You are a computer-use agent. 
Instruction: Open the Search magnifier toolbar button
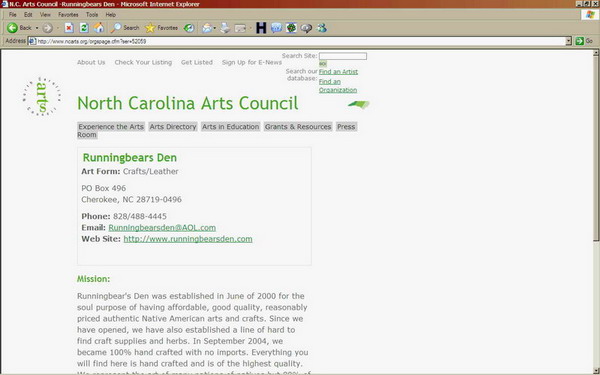click(x=125, y=28)
